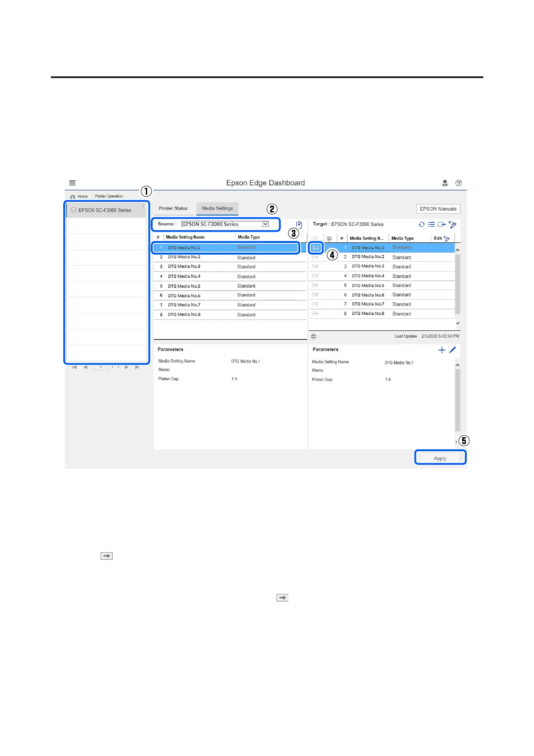Viewport: 534px width, 756px height.
Task: Click the copy-all arrow in the target table header
Action: tap(315, 238)
